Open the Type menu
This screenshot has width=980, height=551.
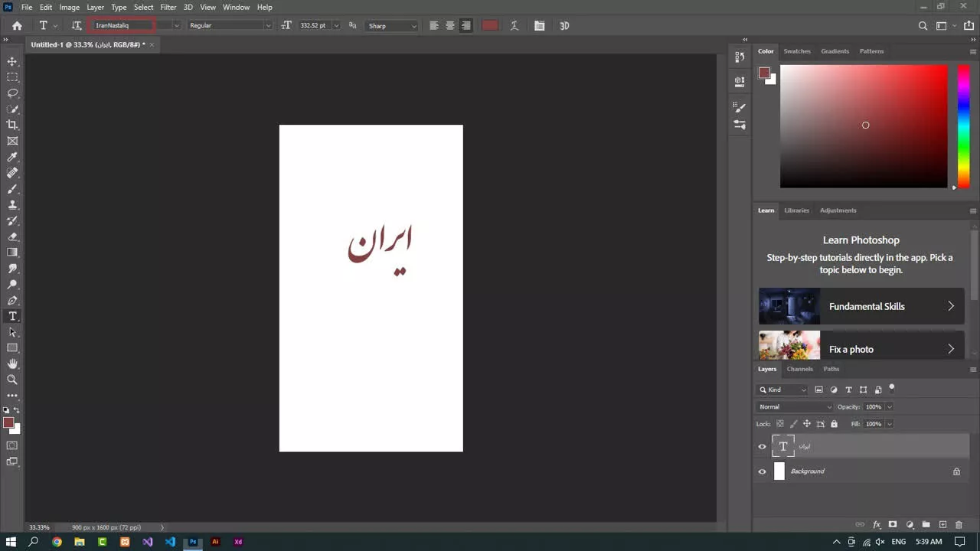click(119, 7)
